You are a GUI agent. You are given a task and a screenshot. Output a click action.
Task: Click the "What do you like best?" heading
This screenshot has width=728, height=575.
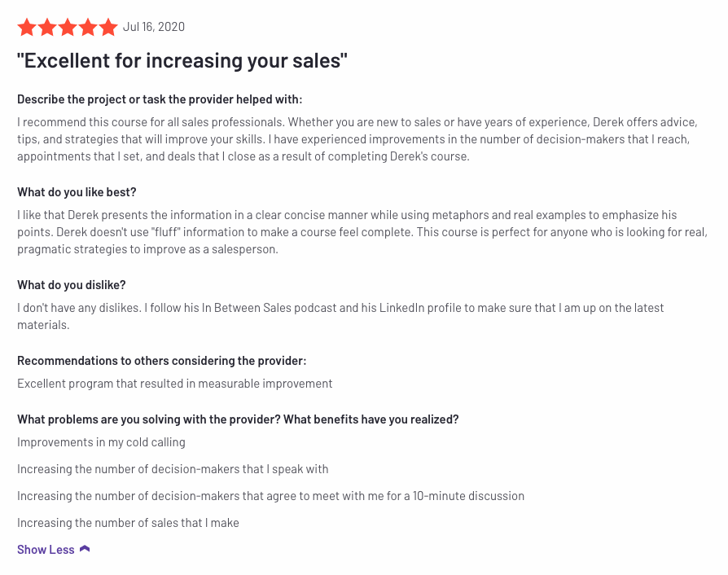tap(77, 192)
